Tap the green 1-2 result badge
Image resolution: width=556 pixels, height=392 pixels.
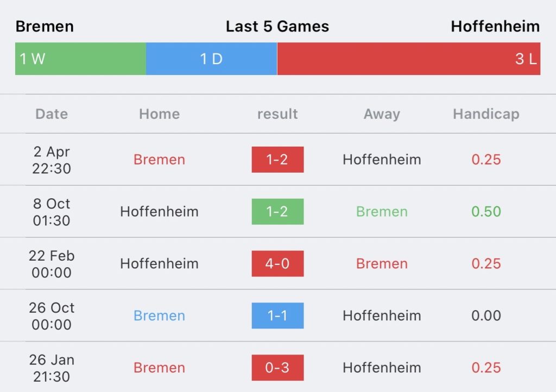coord(277,212)
